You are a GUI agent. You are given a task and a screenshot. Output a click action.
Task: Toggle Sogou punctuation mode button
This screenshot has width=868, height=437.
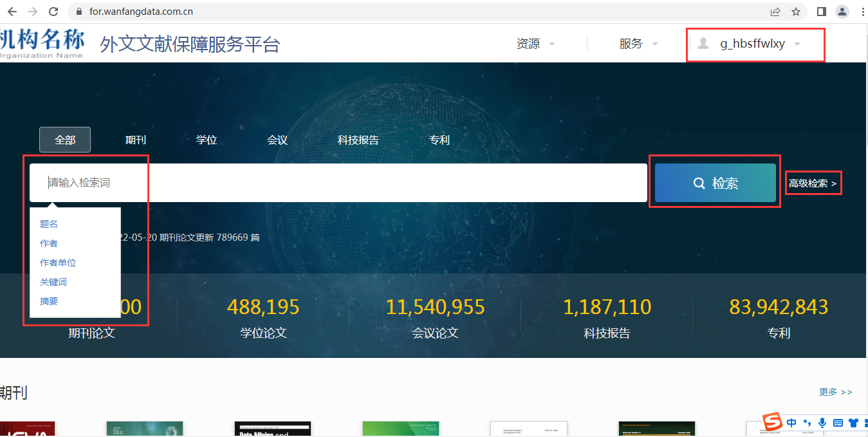coord(807,423)
